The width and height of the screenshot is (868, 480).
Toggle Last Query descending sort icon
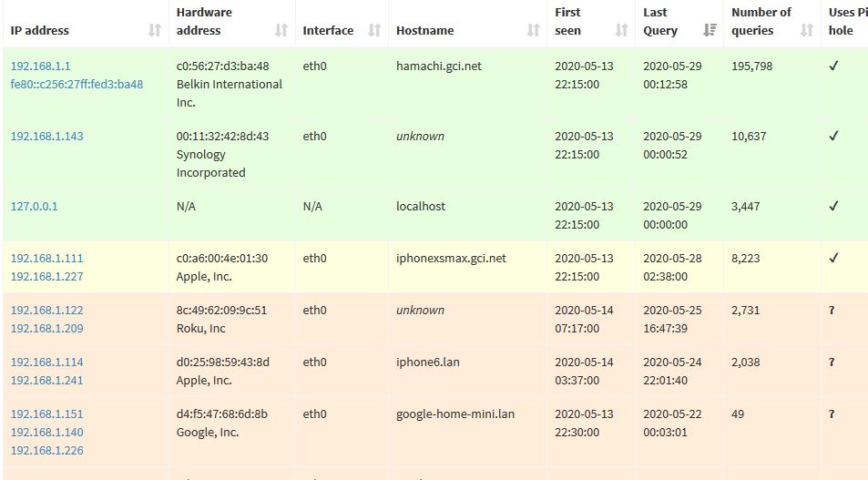[x=710, y=30]
